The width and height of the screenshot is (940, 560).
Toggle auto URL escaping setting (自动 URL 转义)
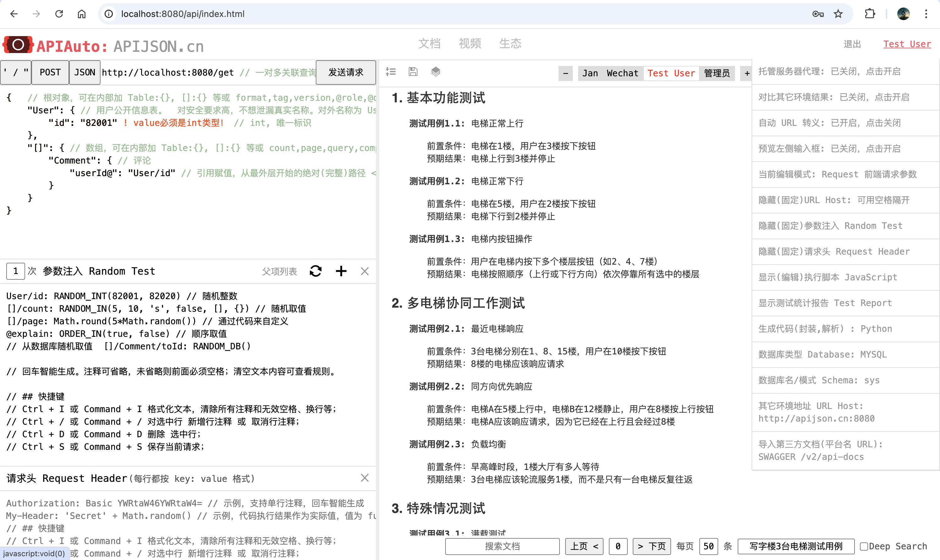point(829,123)
